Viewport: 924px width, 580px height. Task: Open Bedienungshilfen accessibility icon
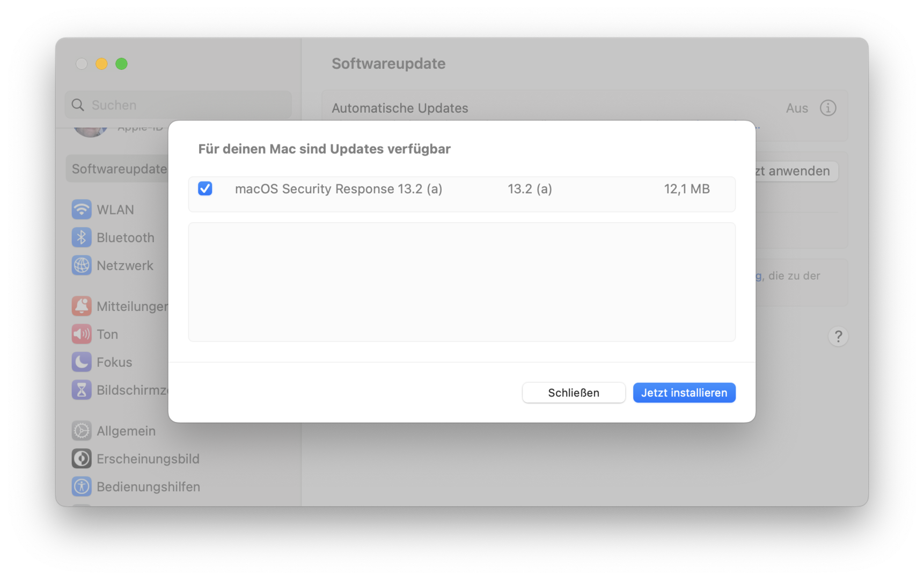click(82, 487)
